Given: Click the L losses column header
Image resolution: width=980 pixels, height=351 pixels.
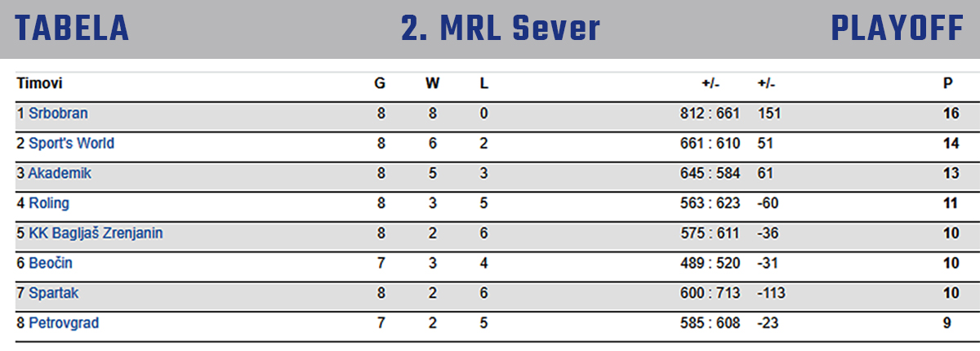Looking at the screenshot, I should coord(484,83).
